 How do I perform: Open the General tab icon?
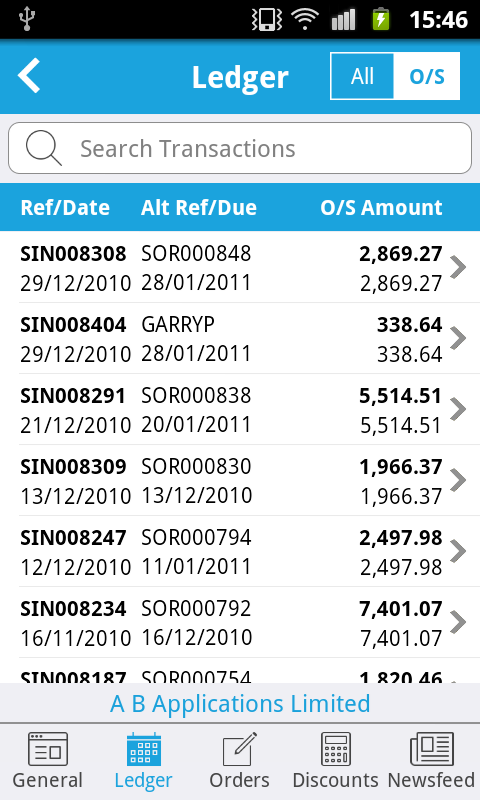point(47,749)
